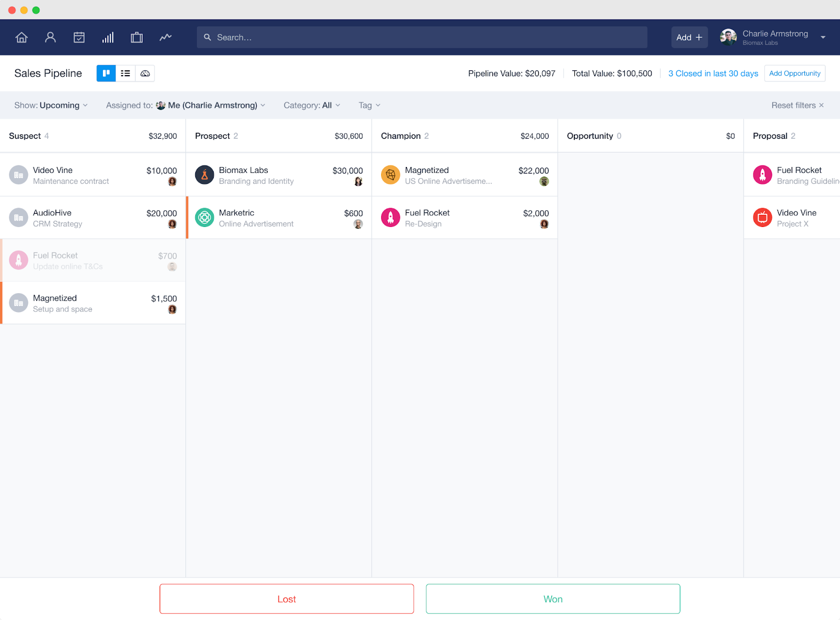The image size is (840, 620).
Task: Expand the user account menu arrow
Action: [823, 37]
